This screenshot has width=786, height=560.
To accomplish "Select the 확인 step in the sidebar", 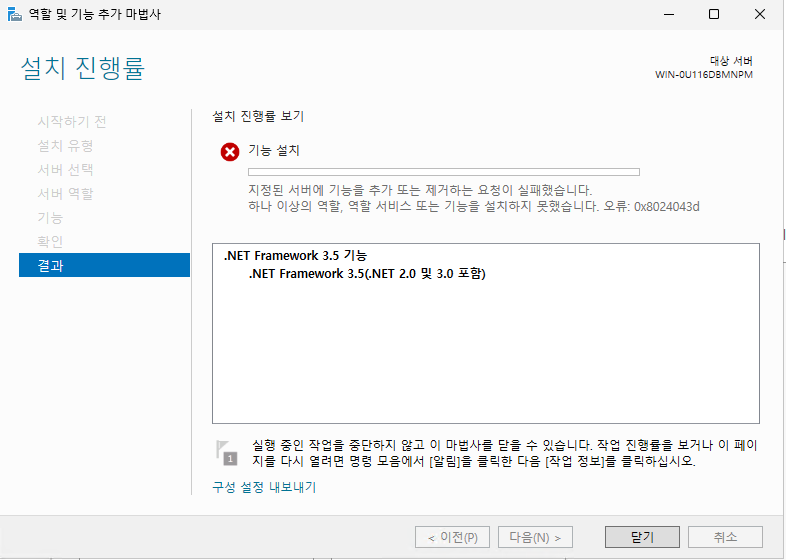I will click(x=50, y=242).
